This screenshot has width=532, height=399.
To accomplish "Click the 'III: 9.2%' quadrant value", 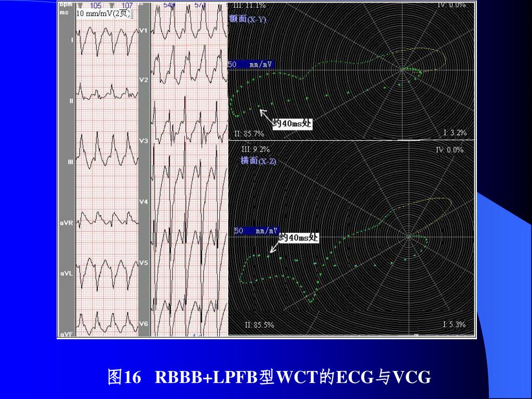I will (x=256, y=149).
